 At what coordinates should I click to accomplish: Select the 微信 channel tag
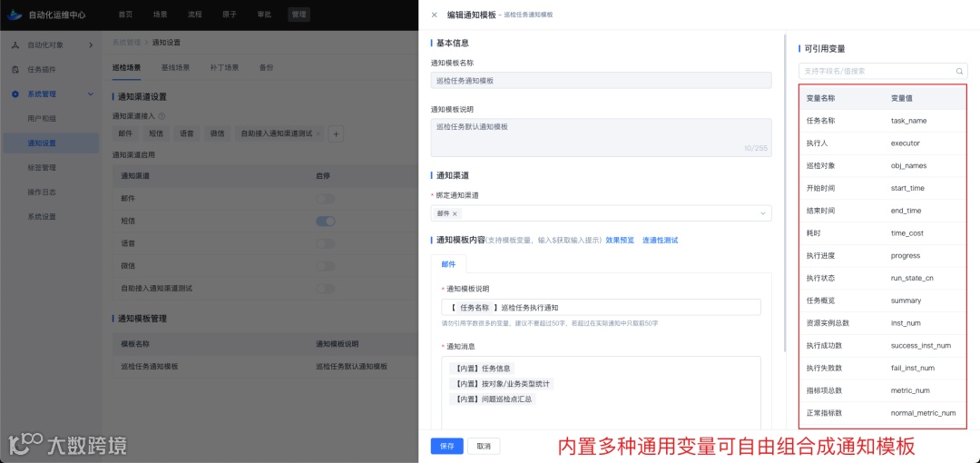tap(218, 133)
